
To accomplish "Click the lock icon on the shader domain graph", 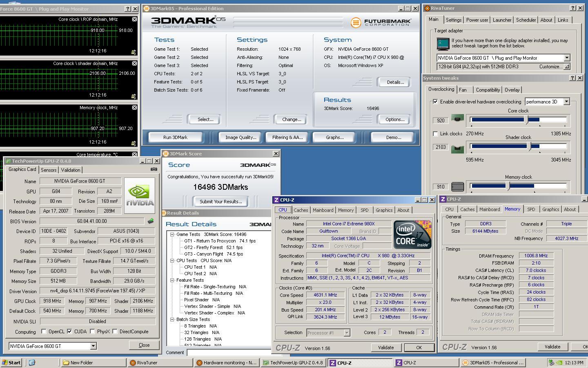I will tap(134, 96).
